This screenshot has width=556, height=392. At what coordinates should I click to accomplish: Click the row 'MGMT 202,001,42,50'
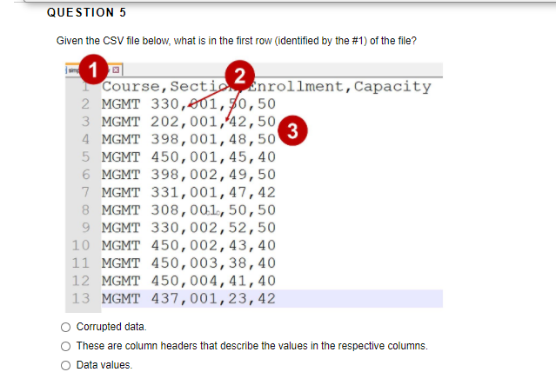pyautogui.click(x=189, y=122)
